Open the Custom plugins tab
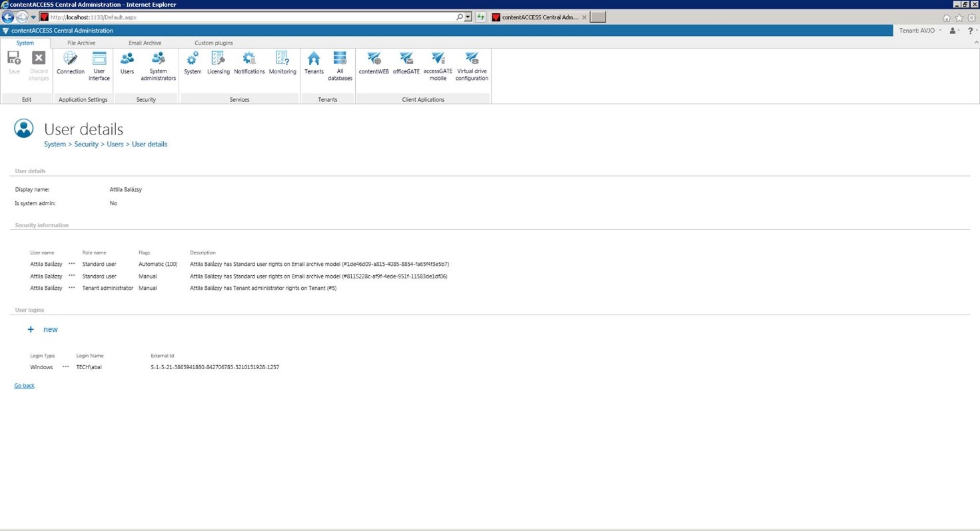980x531 pixels. pos(213,43)
